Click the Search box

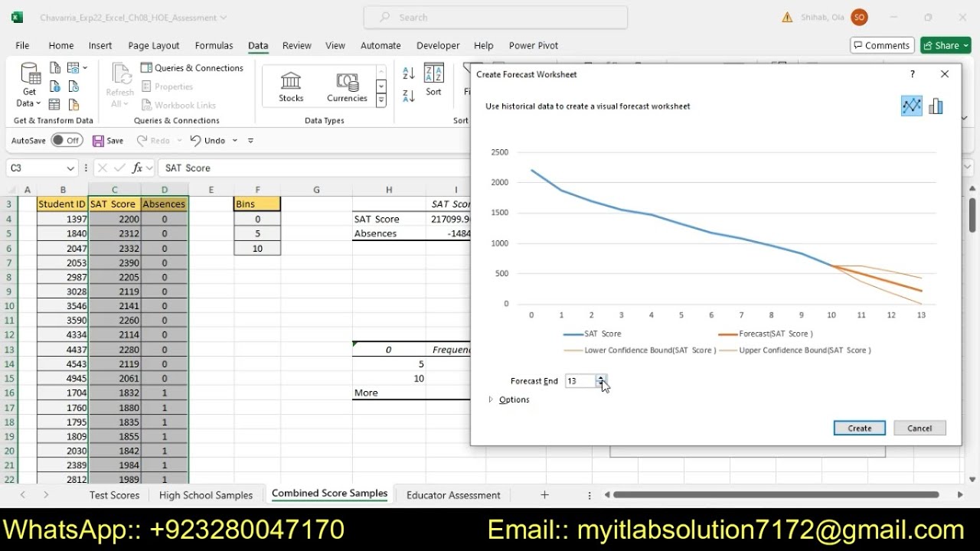(x=495, y=17)
